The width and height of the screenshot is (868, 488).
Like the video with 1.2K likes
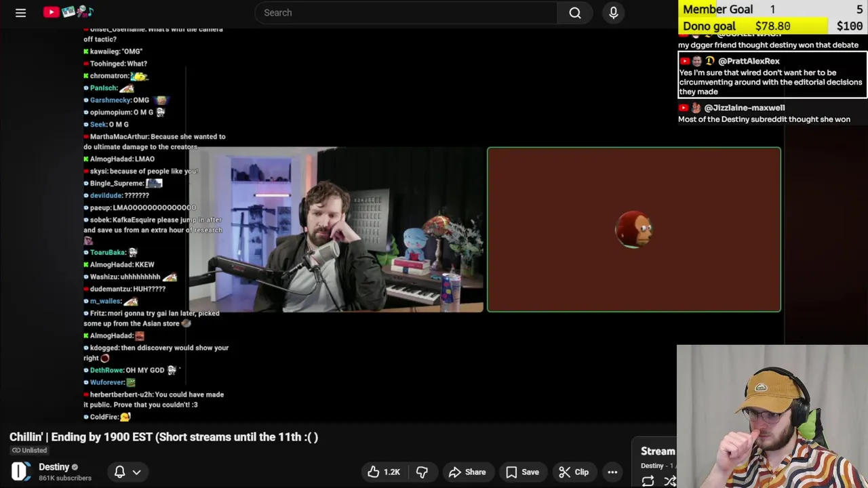[x=384, y=472]
